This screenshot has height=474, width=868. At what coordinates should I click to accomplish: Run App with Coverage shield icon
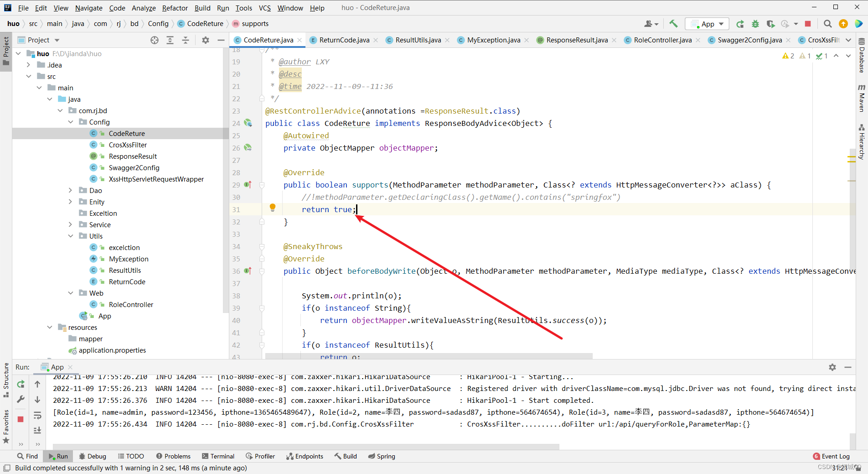point(770,24)
